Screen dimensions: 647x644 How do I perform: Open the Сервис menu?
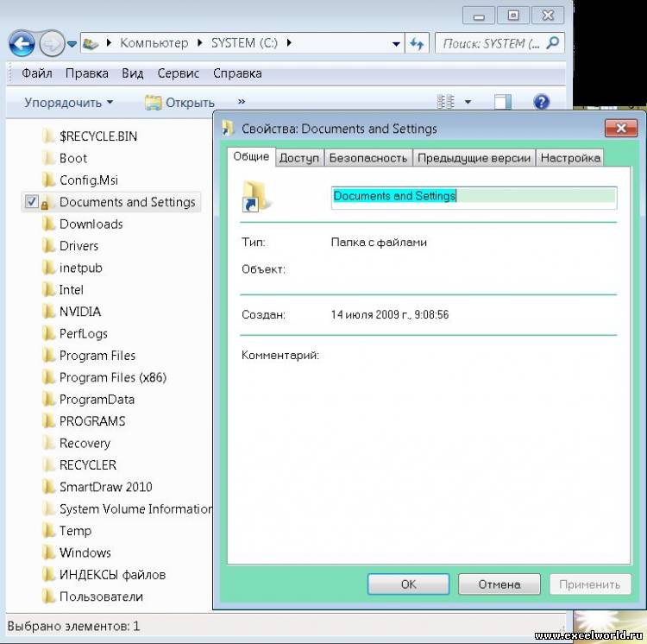coord(179,73)
